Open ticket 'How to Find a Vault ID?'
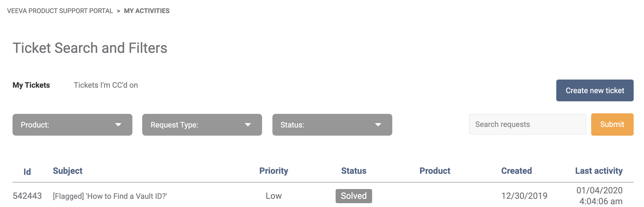644x207 pixels. tap(110, 196)
